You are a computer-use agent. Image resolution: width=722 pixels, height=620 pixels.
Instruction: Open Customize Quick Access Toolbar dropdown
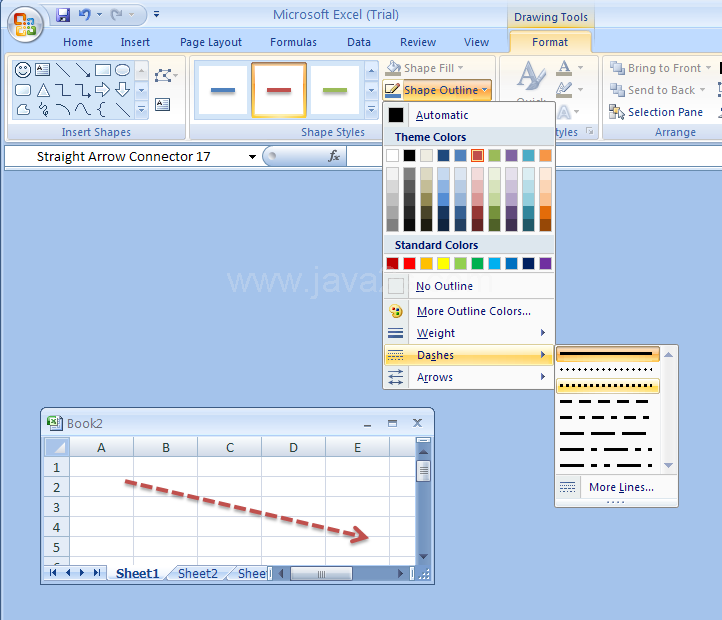coord(157,14)
